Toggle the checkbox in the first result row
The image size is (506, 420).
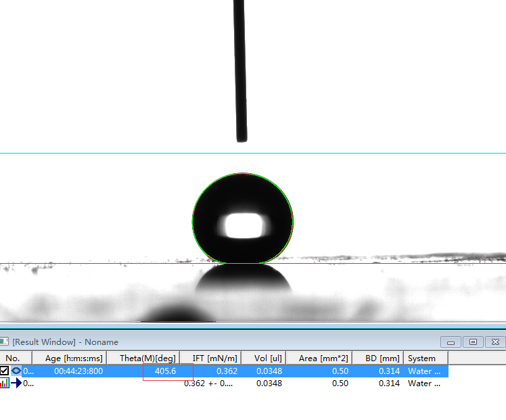coord(5,371)
